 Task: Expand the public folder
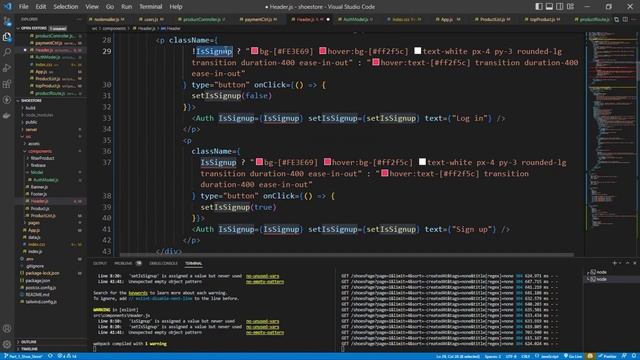31,122
